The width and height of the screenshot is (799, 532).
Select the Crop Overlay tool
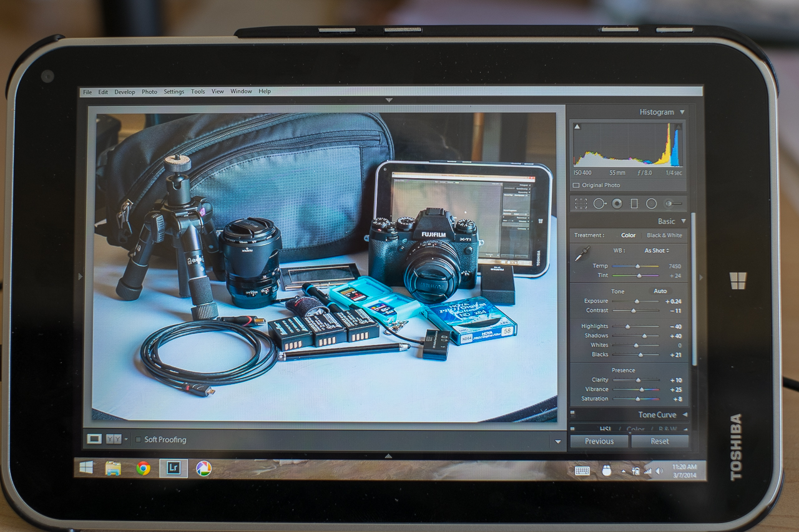pos(581,203)
